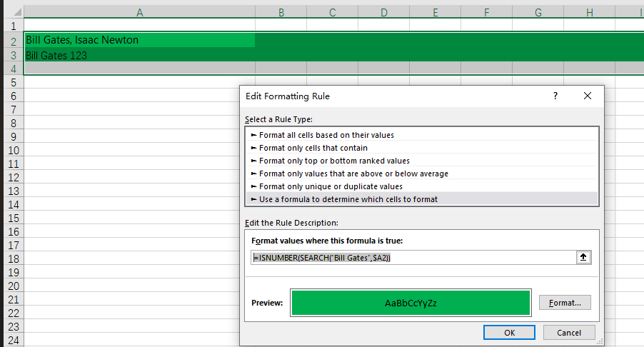Click the Cancel button

click(x=569, y=333)
